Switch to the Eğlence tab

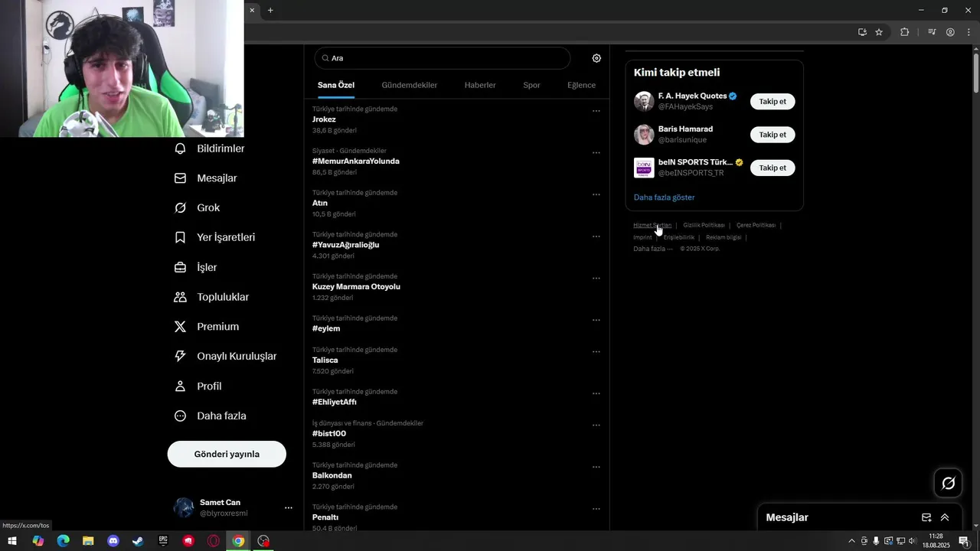pyautogui.click(x=581, y=85)
